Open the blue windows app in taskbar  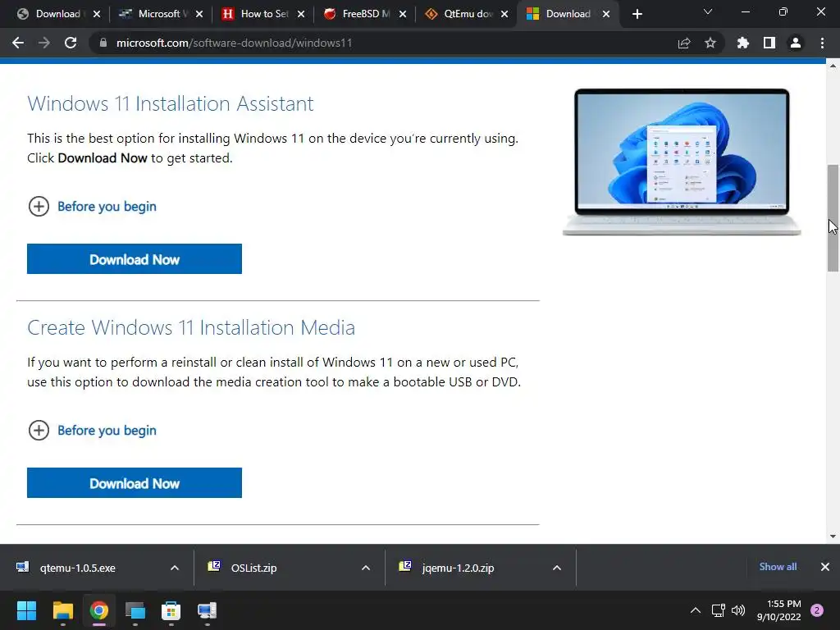(135, 610)
